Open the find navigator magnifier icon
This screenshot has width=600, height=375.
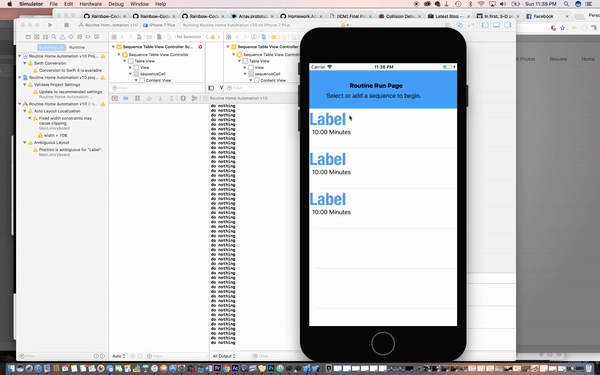tap(54, 37)
